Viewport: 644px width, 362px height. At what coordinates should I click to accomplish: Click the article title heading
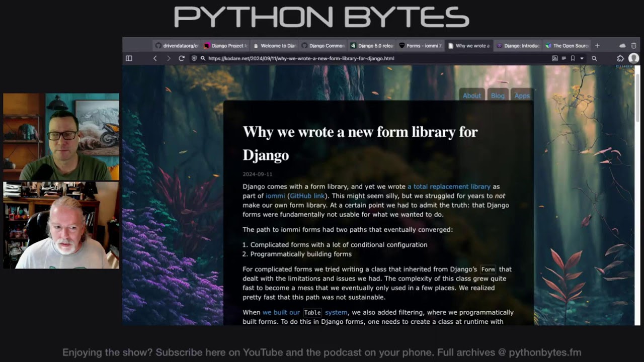point(360,143)
